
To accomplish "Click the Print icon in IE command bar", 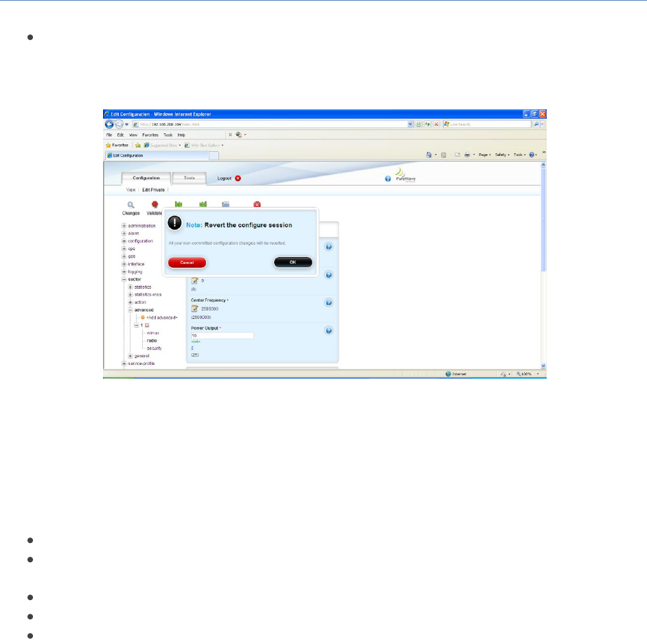I will 467,155.
